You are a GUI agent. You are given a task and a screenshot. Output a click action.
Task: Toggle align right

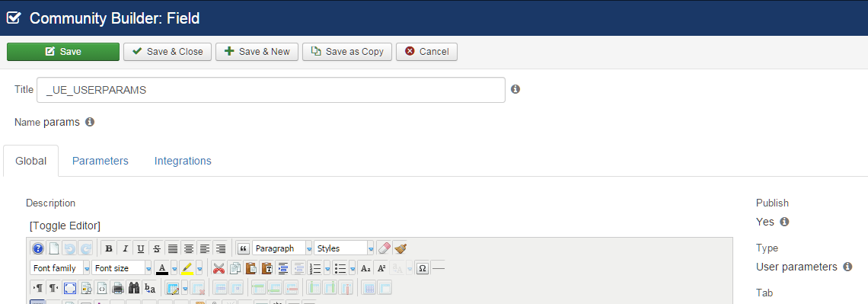[x=221, y=248]
